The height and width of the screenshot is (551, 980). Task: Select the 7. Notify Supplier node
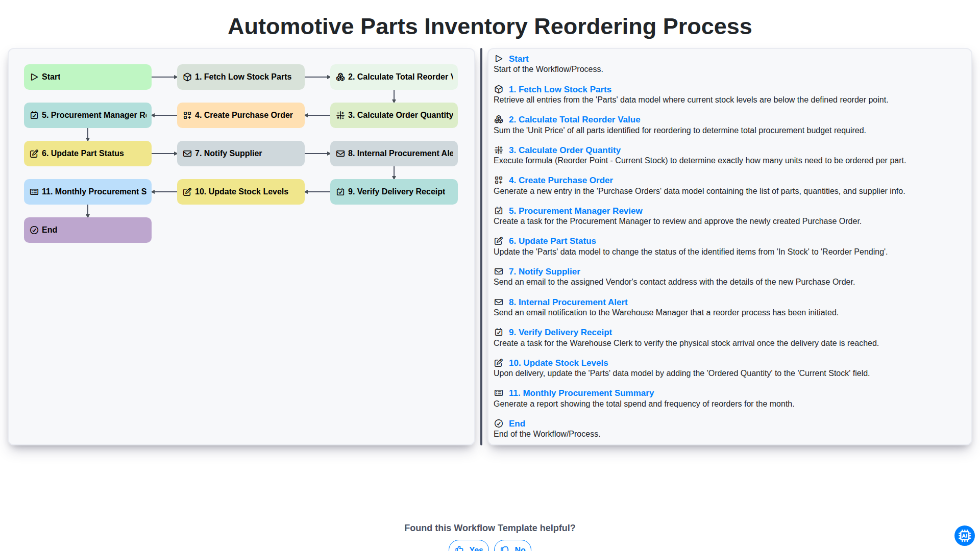[x=241, y=154]
